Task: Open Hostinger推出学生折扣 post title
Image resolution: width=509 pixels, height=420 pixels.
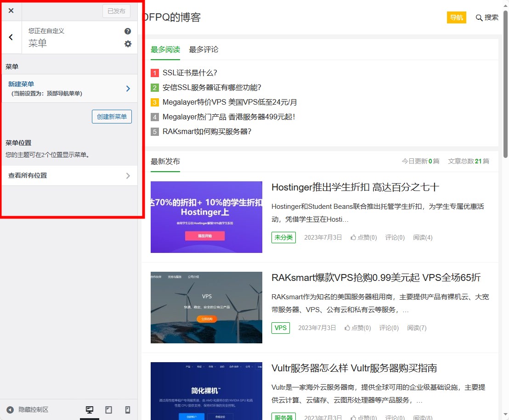Action: [x=355, y=187]
